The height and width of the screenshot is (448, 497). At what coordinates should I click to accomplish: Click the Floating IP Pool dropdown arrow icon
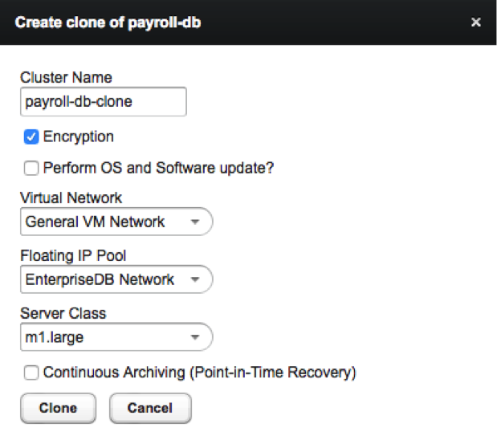[195, 280]
